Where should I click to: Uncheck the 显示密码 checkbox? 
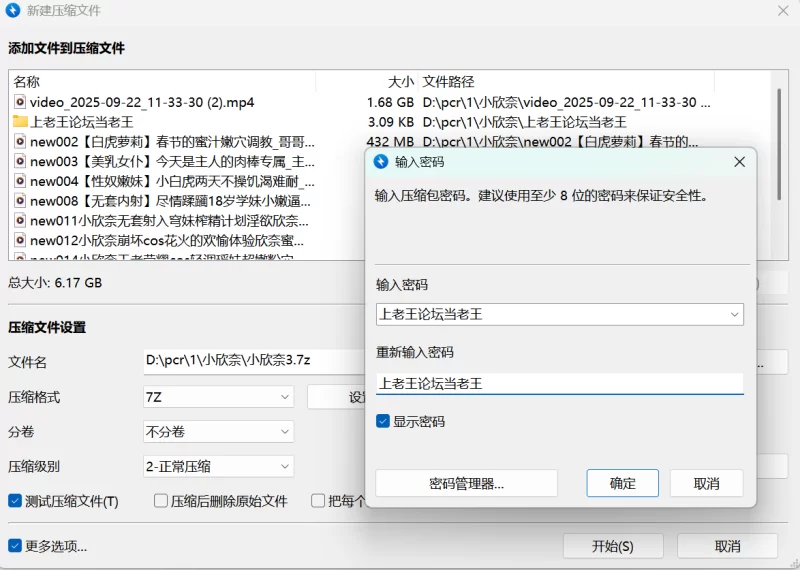[383, 422]
